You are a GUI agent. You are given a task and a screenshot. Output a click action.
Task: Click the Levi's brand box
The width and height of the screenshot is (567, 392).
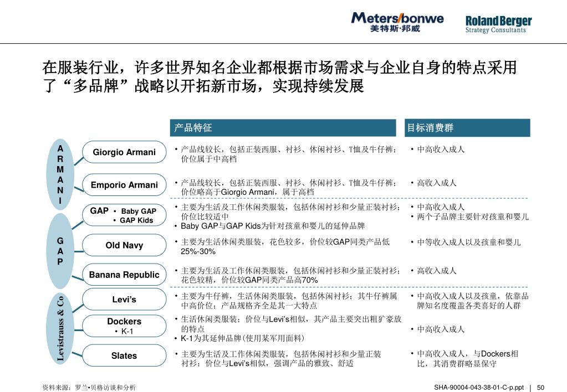tap(124, 300)
